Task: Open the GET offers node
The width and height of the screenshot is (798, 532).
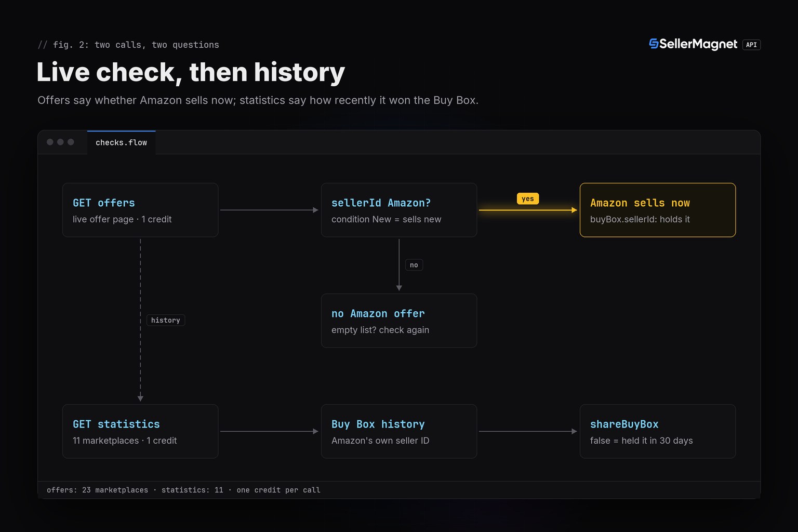Action: click(140, 210)
